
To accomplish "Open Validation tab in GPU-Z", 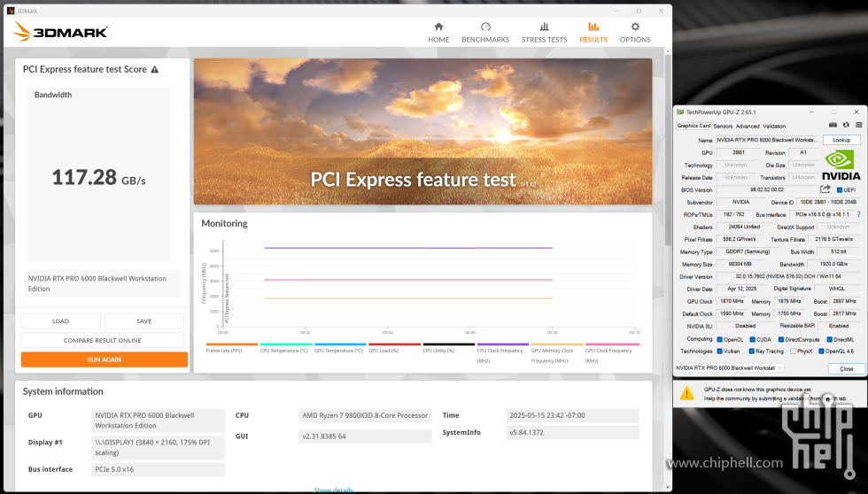I will click(774, 126).
